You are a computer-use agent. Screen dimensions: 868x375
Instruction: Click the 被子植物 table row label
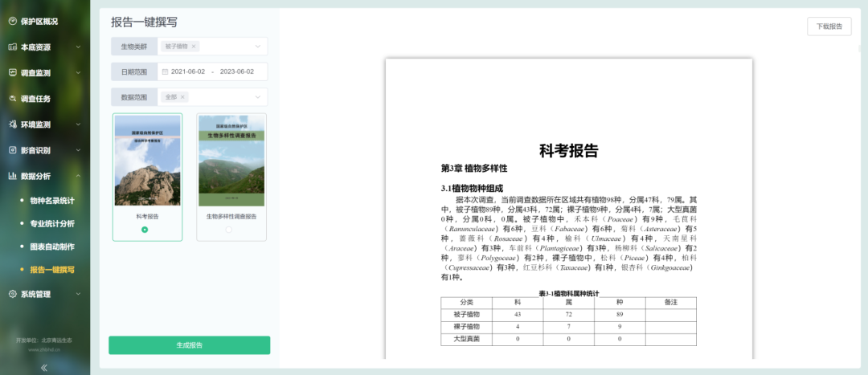click(467, 314)
